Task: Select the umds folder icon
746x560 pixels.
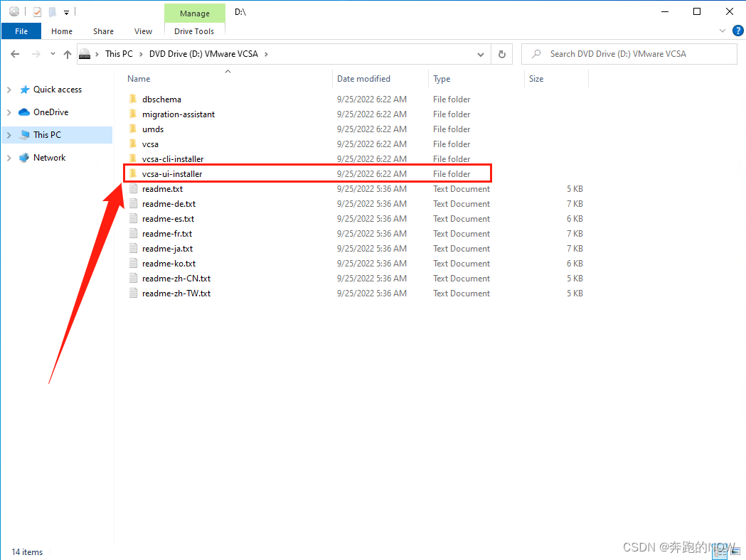Action: [133, 129]
